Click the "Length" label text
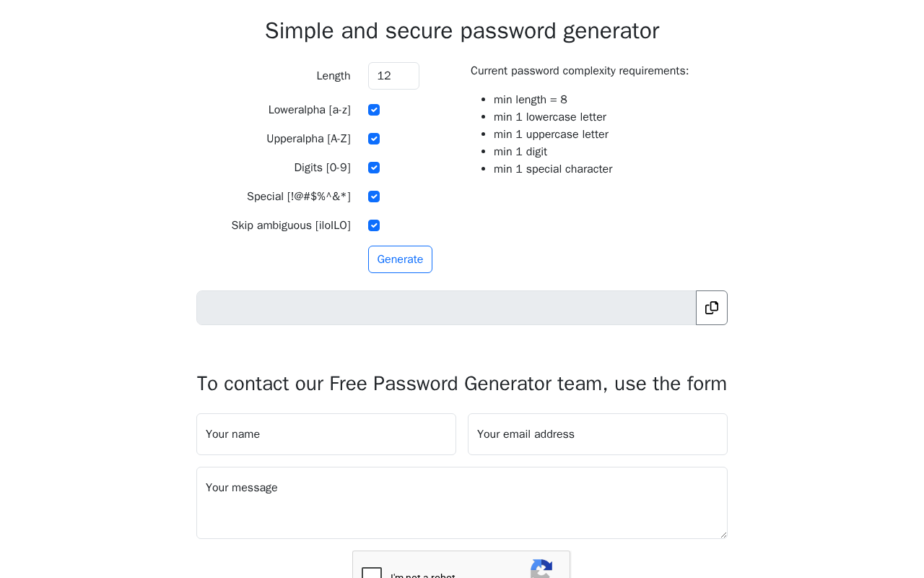The image size is (924, 578). (x=334, y=76)
